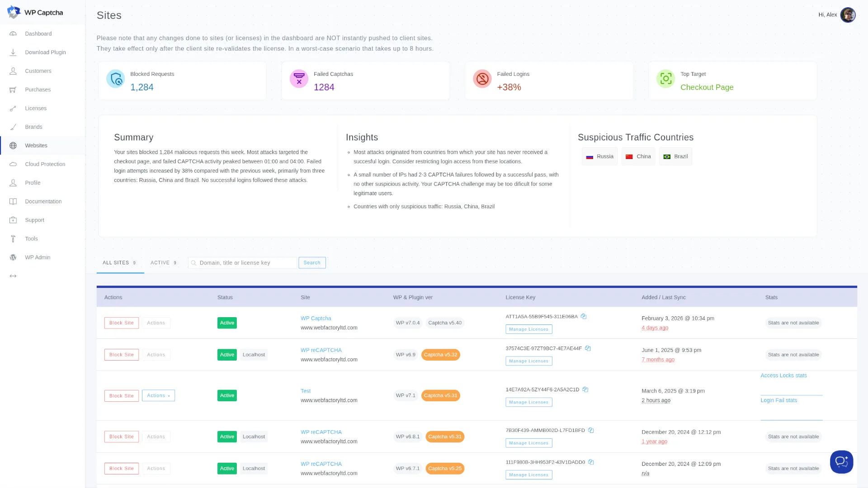Copy license key 7B30F439-AMMB002D-L7FD1BFD

click(590, 430)
